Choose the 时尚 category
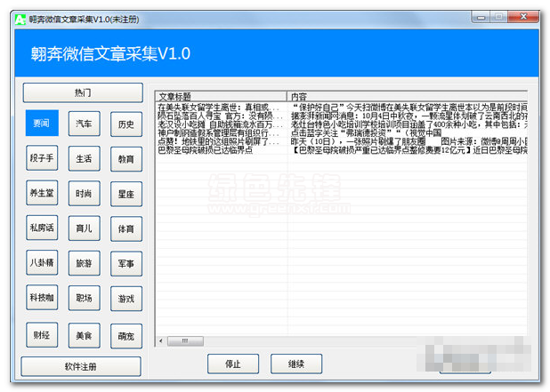Image resolution: width=550 pixels, height=392 pixels. point(84,193)
